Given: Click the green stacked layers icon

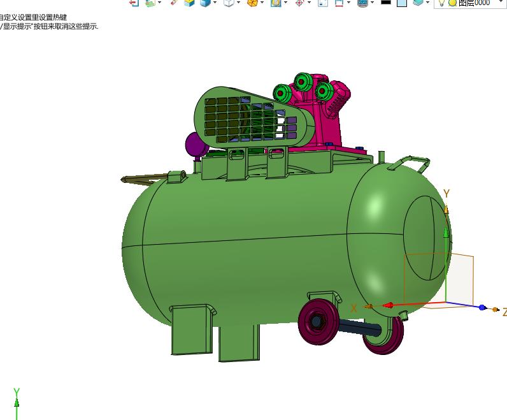Looking at the screenshot, I should (150, 3).
